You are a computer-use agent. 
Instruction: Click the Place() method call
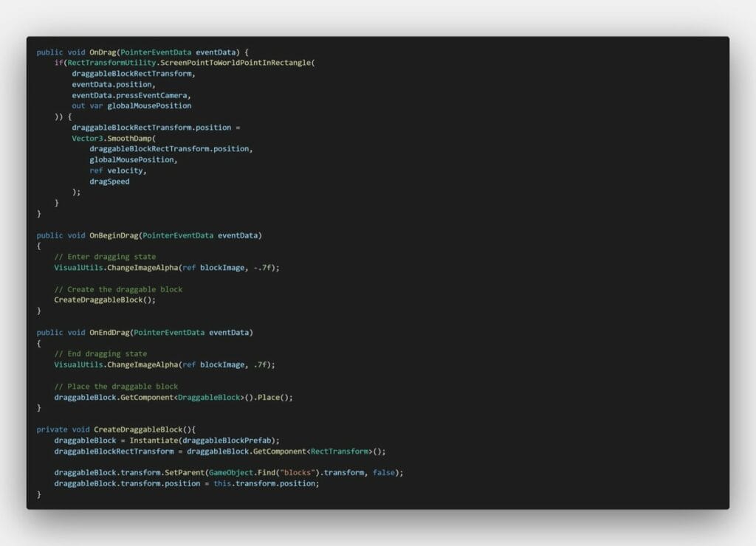pos(272,397)
